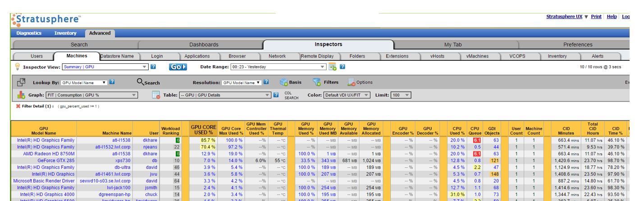Click the Options table icon
Image resolution: width=644 pixels, height=201 pixels.
click(352, 82)
